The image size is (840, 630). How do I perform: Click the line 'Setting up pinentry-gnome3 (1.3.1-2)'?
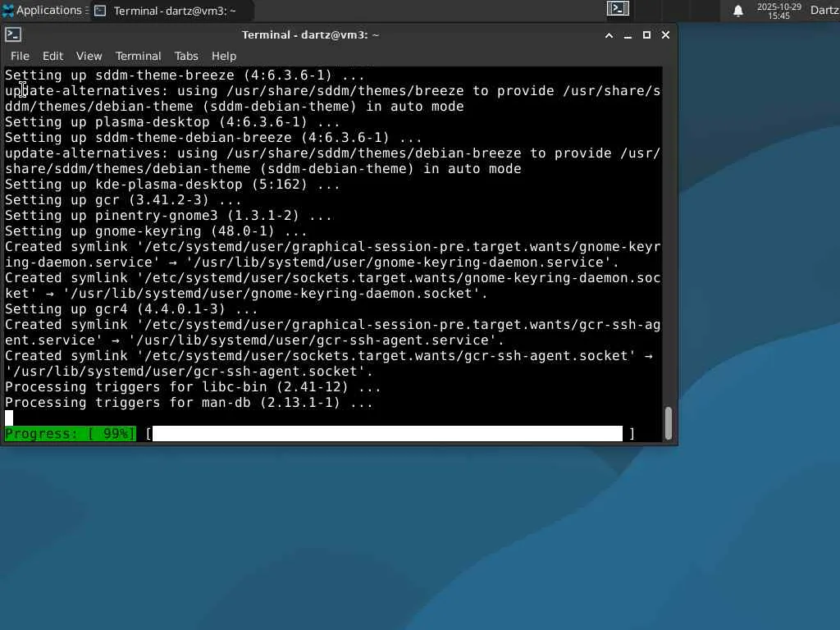[x=168, y=216]
